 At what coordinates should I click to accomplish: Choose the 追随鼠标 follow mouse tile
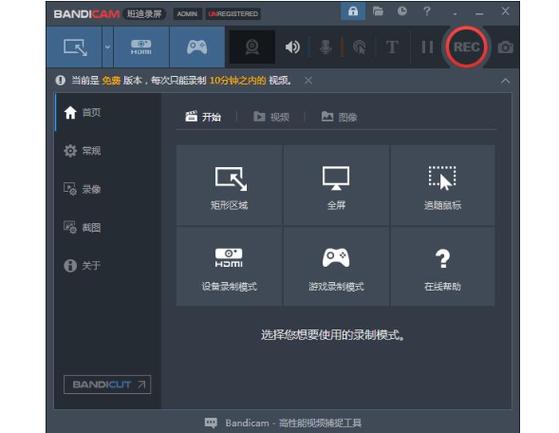pyautogui.click(x=443, y=185)
